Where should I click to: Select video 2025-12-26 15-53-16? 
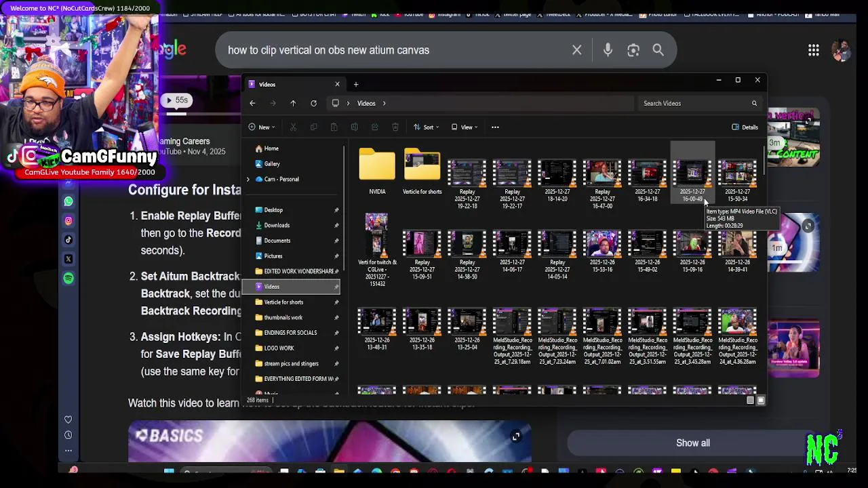pyautogui.click(x=602, y=252)
